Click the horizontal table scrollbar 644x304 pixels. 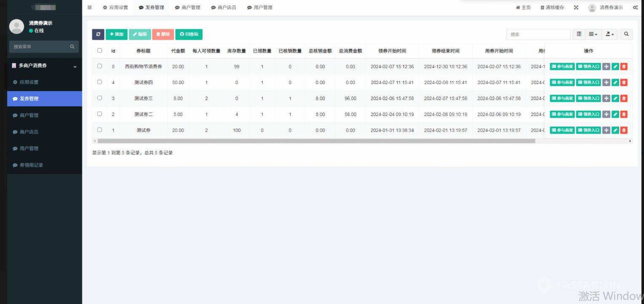tap(316, 141)
